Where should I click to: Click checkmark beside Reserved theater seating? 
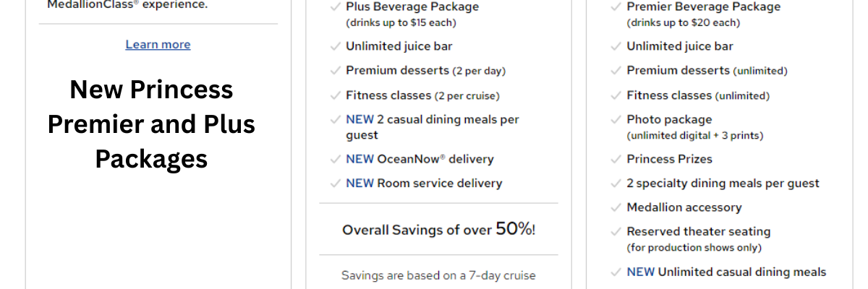[x=616, y=232]
